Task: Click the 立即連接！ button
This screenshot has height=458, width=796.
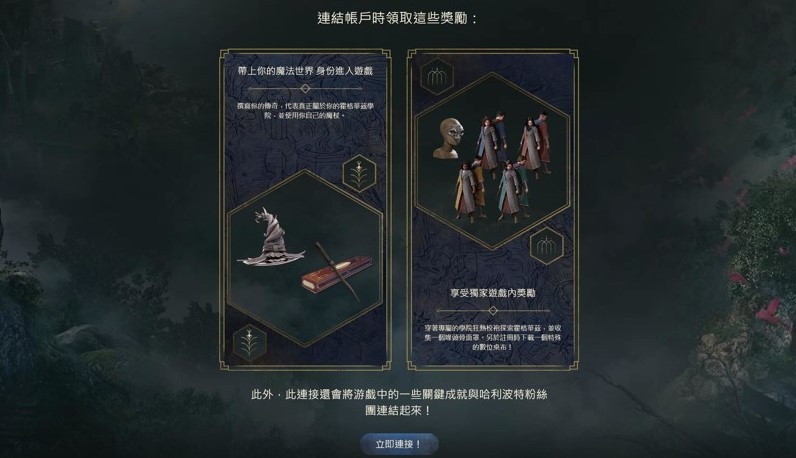Action: point(399,444)
